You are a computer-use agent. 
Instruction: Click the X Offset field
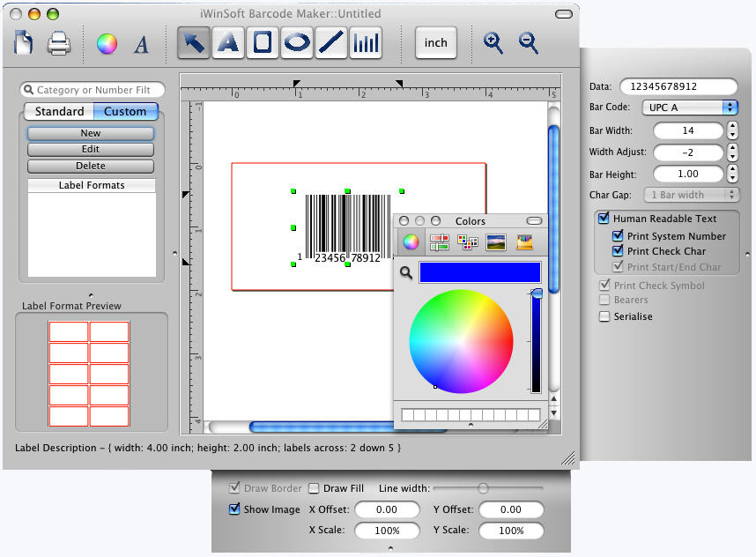click(x=387, y=509)
